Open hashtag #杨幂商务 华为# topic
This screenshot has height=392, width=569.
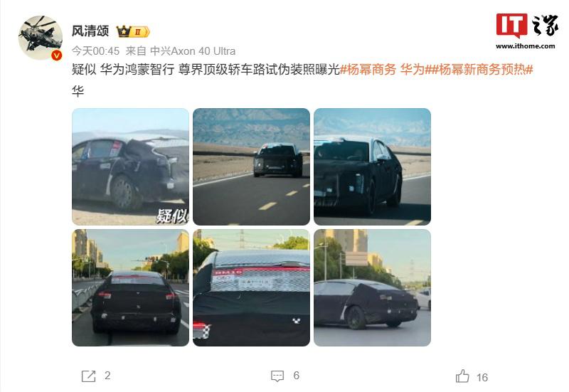pos(382,69)
